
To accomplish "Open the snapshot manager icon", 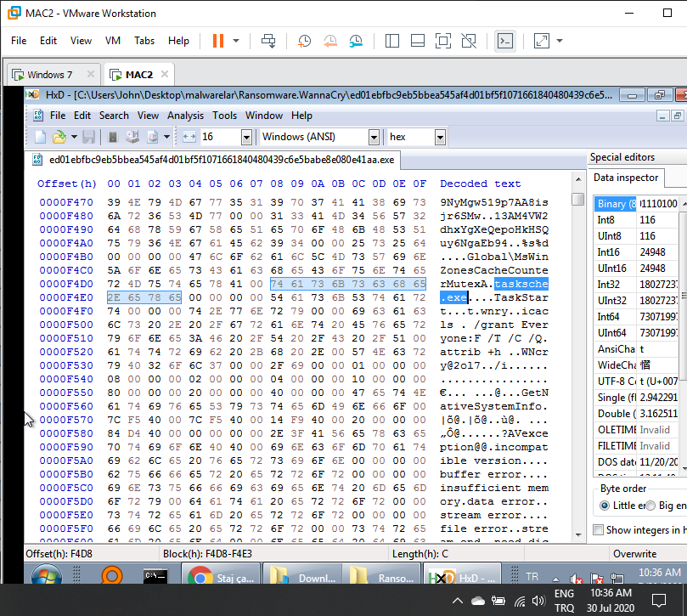I will (x=356, y=41).
